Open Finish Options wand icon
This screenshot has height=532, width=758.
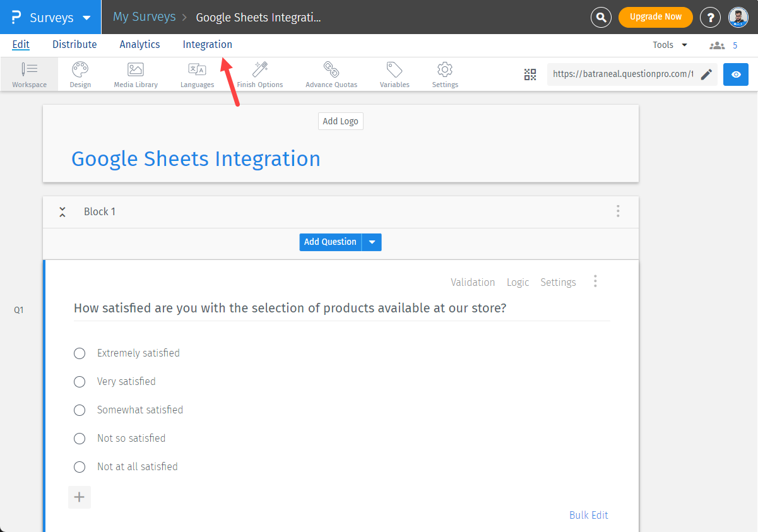[x=260, y=74]
